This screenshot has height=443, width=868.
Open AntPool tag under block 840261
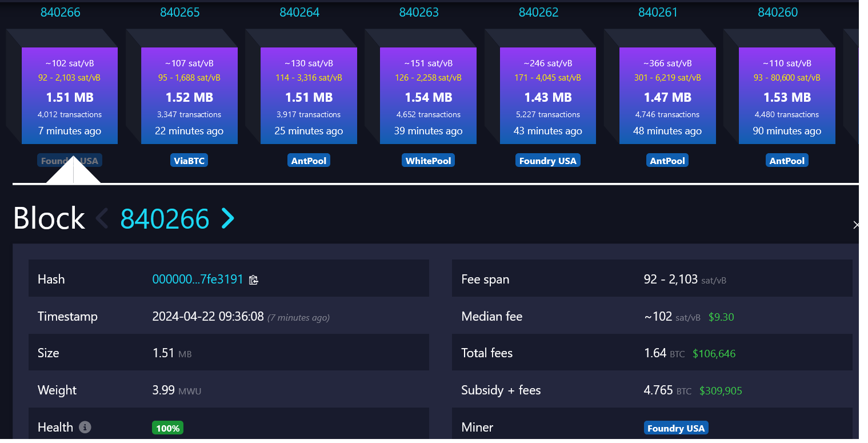[x=667, y=161]
